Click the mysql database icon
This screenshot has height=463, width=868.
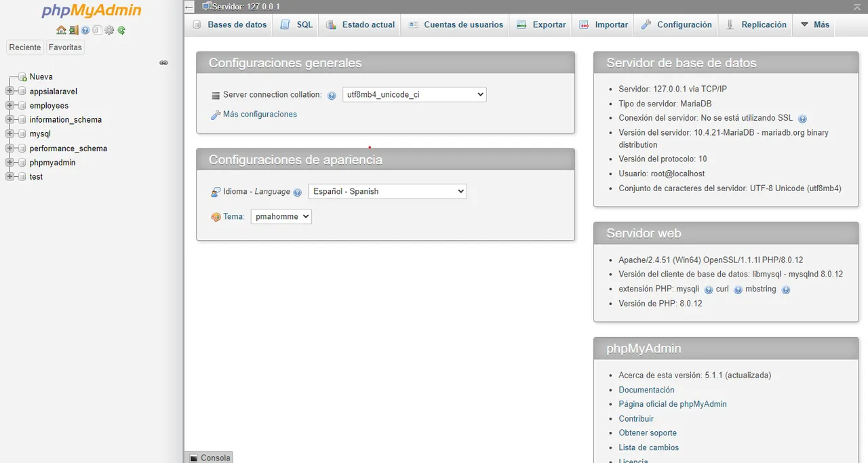pyautogui.click(x=22, y=134)
